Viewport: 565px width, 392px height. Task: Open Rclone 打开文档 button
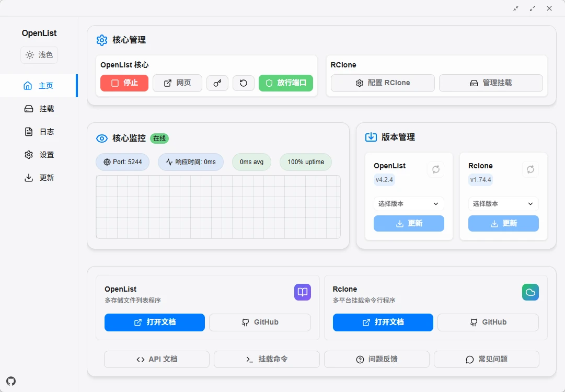pyautogui.click(x=383, y=322)
